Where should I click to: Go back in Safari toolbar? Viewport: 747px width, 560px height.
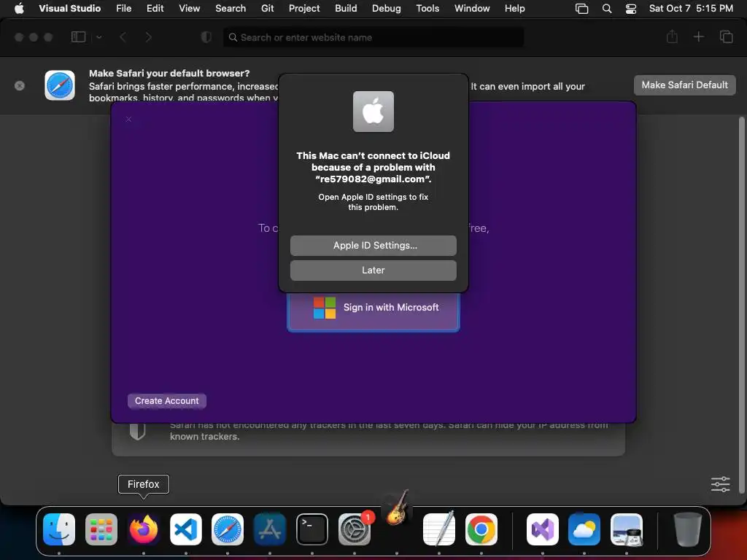click(123, 37)
